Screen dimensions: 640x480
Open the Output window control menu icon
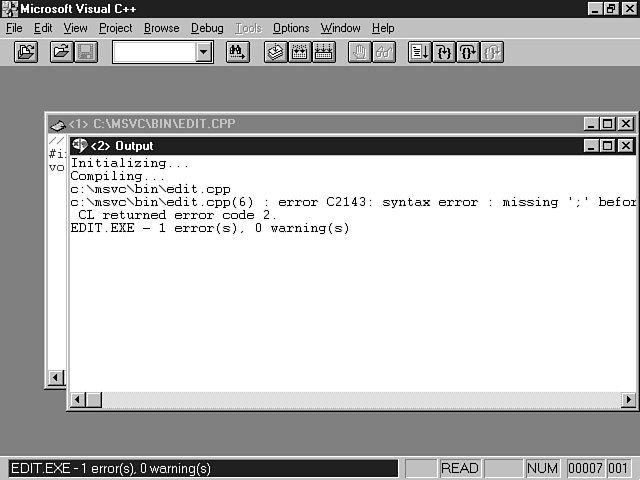click(x=79, y=146)
